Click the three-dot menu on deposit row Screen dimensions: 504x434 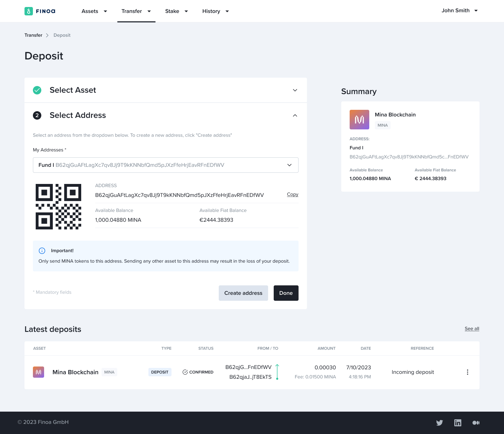coord(467,372)
